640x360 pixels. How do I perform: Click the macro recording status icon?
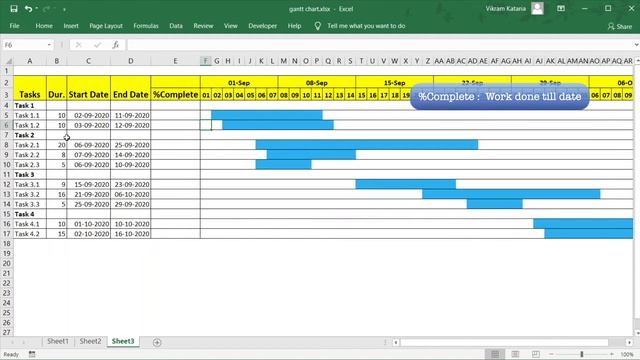(x=32, y=354)
